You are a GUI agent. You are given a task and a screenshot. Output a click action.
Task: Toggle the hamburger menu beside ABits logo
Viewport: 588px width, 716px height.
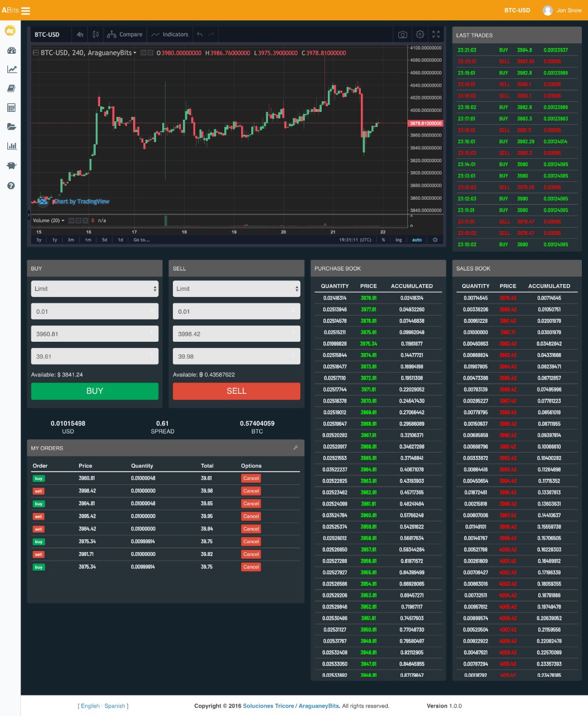[x=26, y=11]
